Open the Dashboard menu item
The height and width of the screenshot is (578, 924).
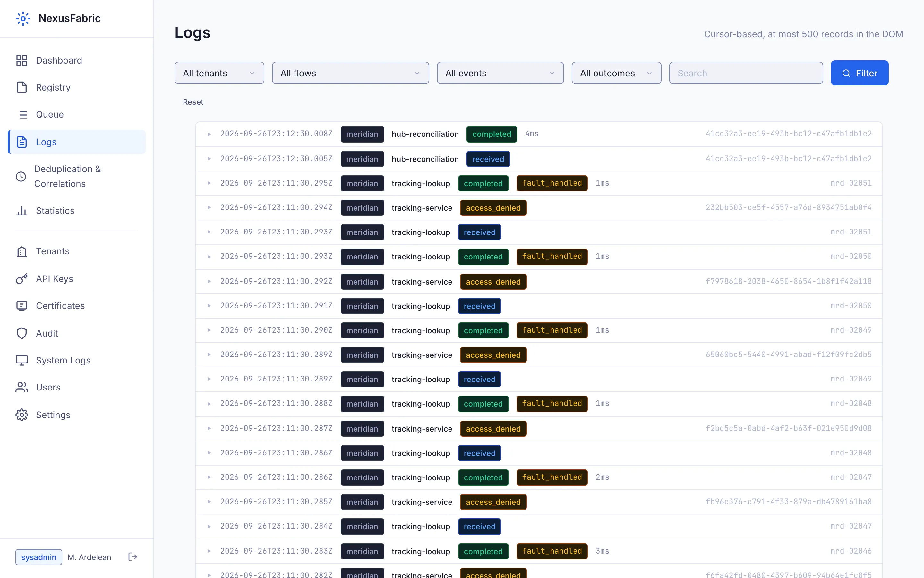tap(77, 60)
